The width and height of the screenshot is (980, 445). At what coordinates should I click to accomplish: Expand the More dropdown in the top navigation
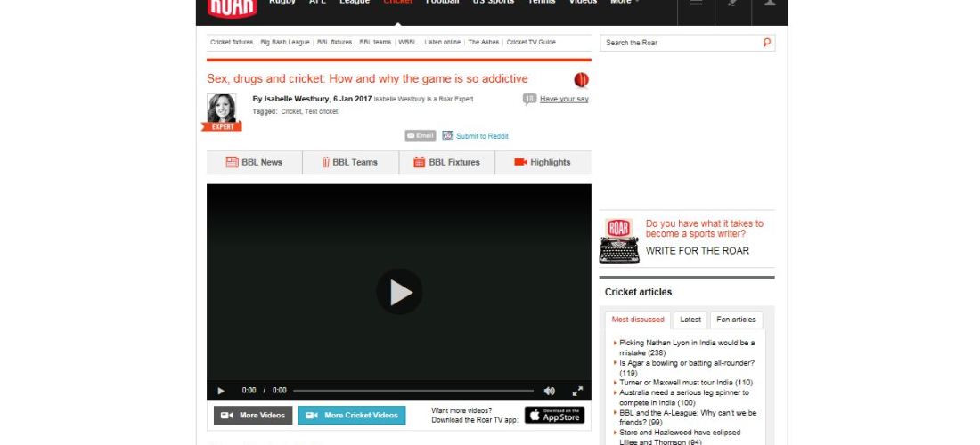click(624, 3)
